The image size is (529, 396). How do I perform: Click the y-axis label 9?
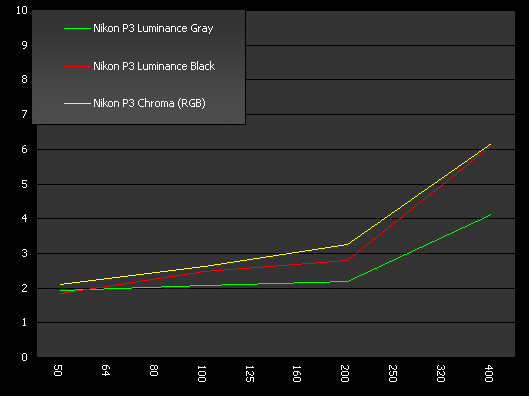pyautogui.click(x=24, y=45)
